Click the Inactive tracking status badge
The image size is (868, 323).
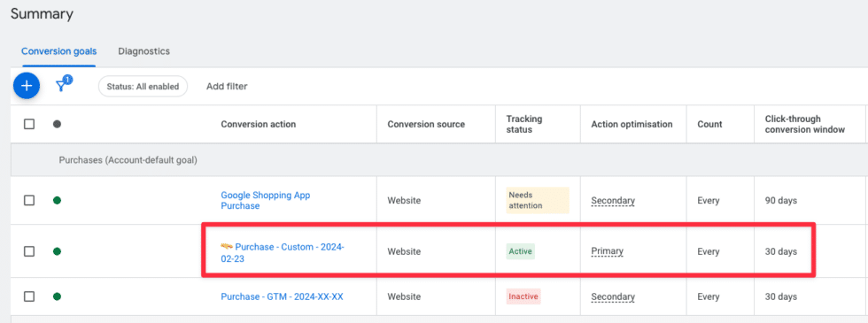tap(523, 296)
